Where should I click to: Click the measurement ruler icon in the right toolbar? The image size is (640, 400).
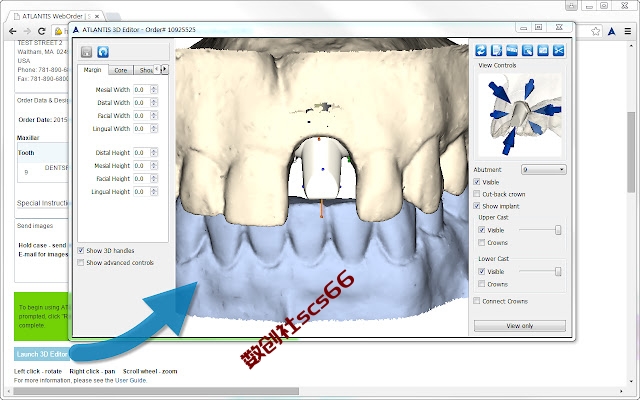(x=512, y=50)
